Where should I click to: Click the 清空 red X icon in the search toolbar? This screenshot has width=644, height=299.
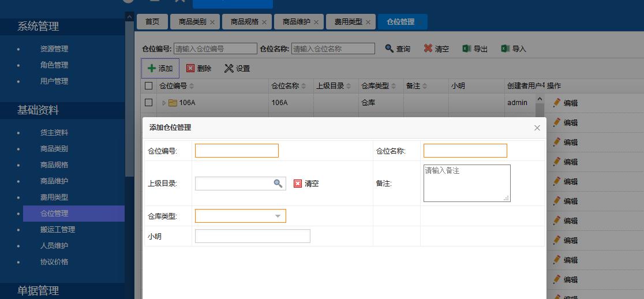(x=428, y=49)
